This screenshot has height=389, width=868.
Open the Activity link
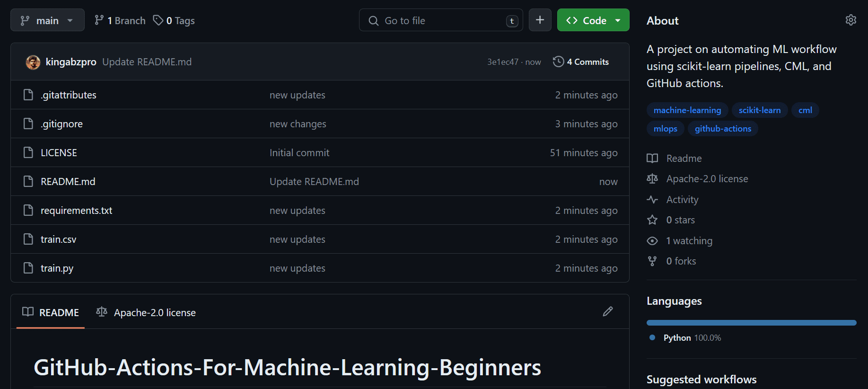[x=682, y=200]
